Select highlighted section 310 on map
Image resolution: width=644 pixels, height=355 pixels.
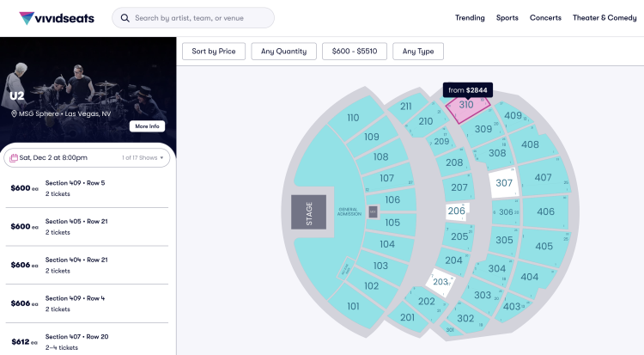point(466,107)
